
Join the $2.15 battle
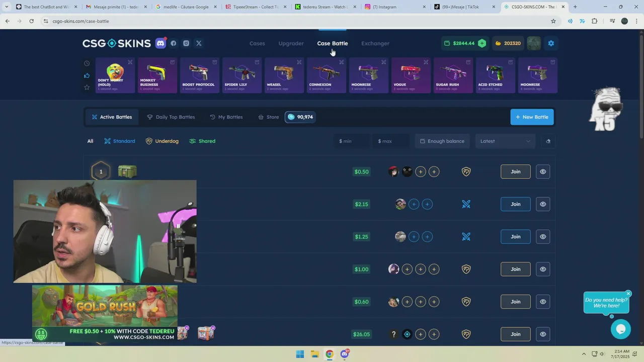coord(516,204)
